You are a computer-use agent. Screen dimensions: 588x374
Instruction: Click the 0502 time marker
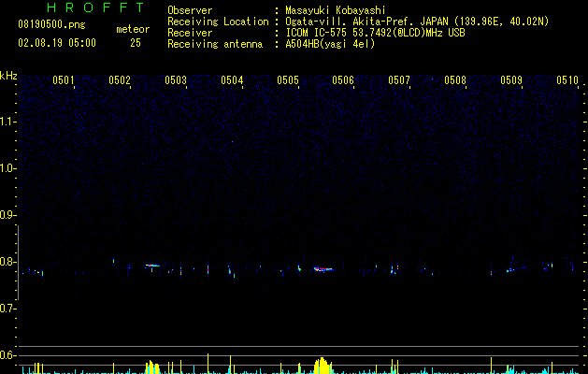click(120, 79)
